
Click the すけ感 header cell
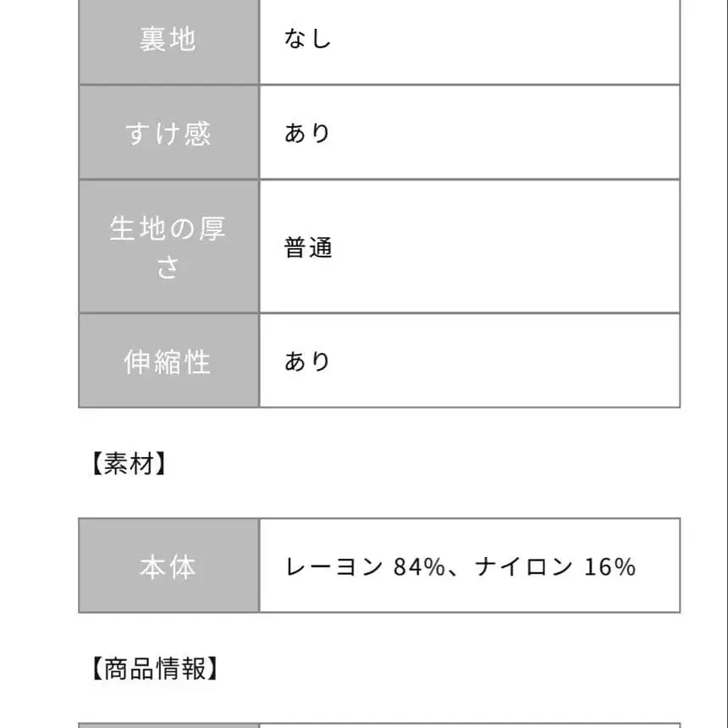click(x=168, y=133)
